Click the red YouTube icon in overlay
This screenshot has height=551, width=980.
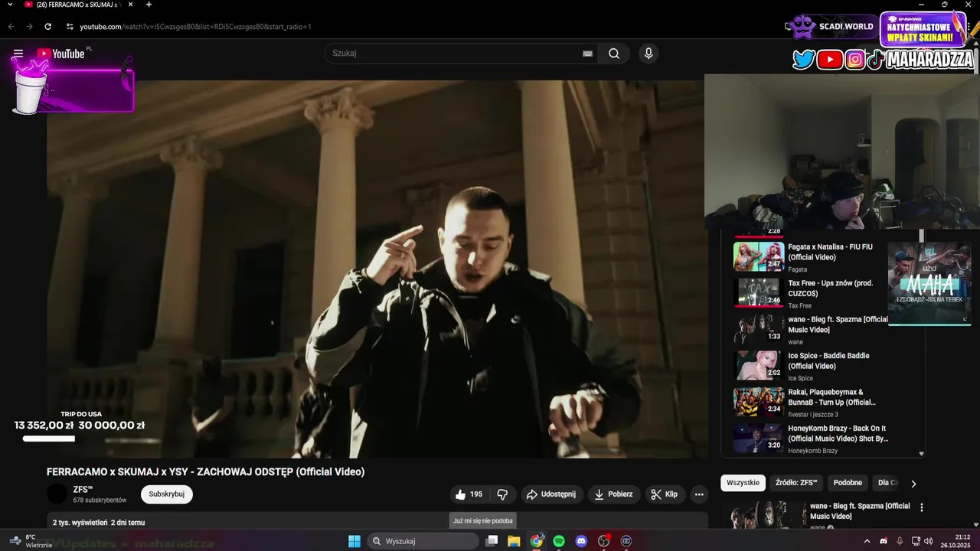[830, 60]
